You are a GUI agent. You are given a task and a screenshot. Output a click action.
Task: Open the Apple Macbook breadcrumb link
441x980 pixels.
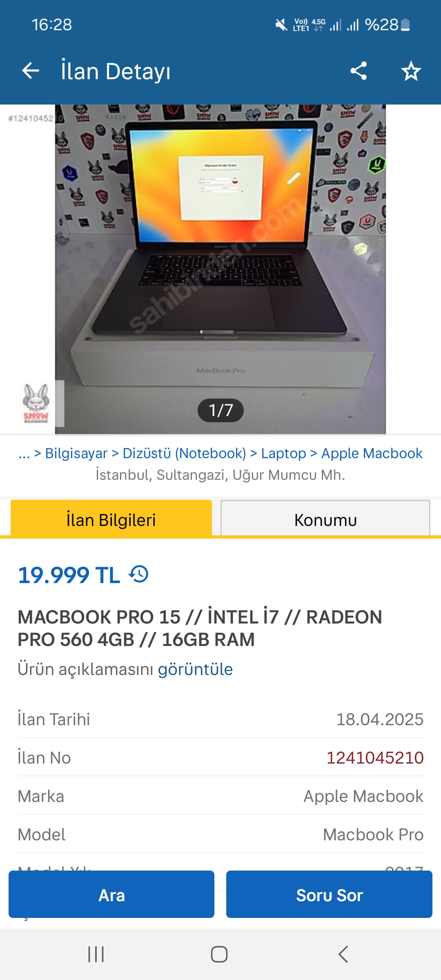point(372,453)
